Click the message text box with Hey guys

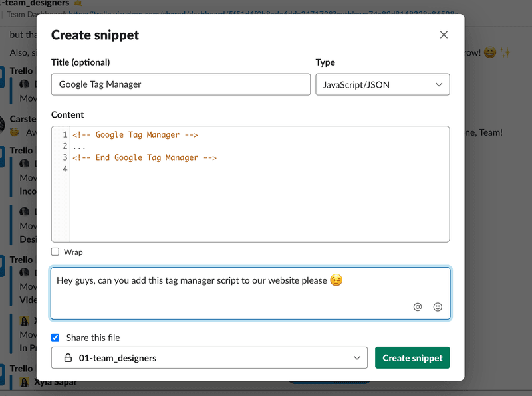click(251, 293)
